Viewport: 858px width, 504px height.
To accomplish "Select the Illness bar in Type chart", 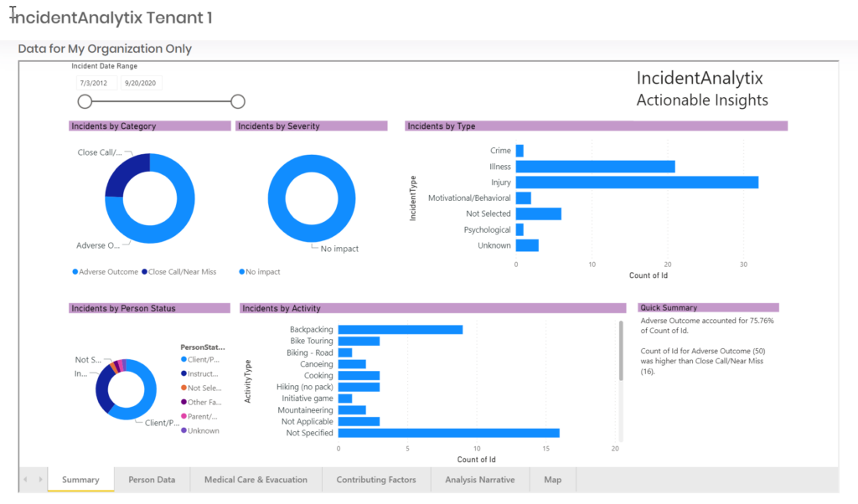I will coord(596,166).
